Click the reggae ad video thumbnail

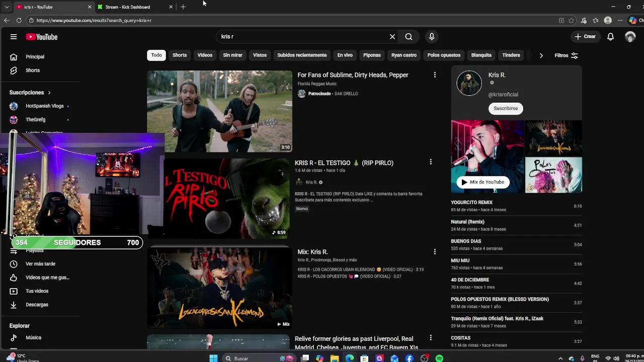[x=219, y=111]
